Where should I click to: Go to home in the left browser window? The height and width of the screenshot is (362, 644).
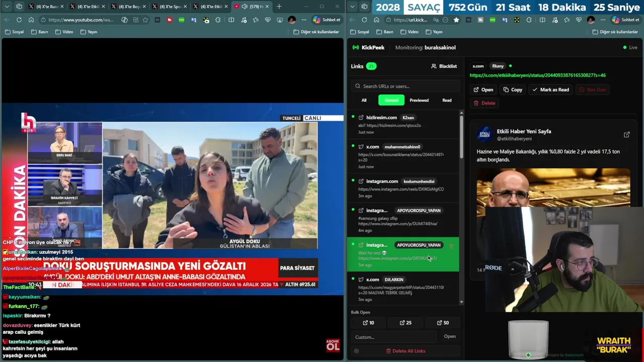[31, 20]
